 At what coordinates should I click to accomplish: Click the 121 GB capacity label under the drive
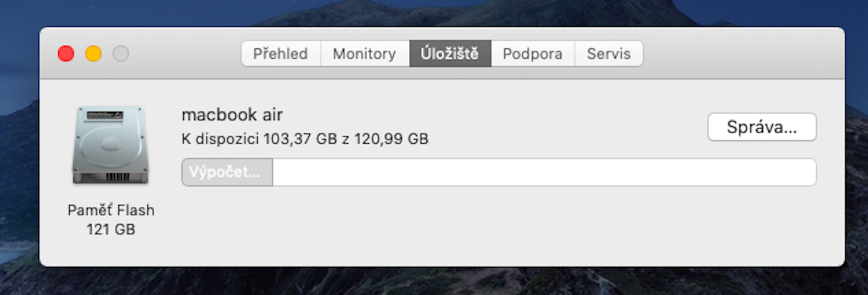pyautogui.click(x=111, y=229)
